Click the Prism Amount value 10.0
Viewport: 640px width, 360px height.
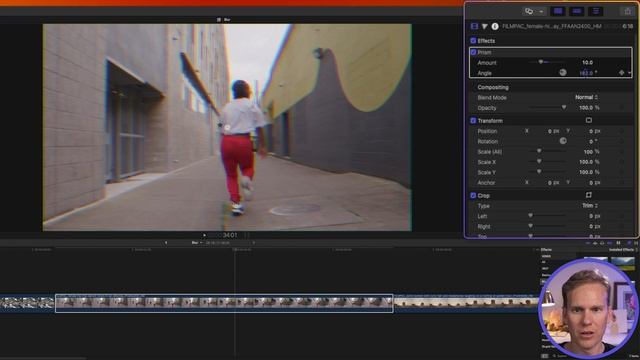[x=587, y=62]
